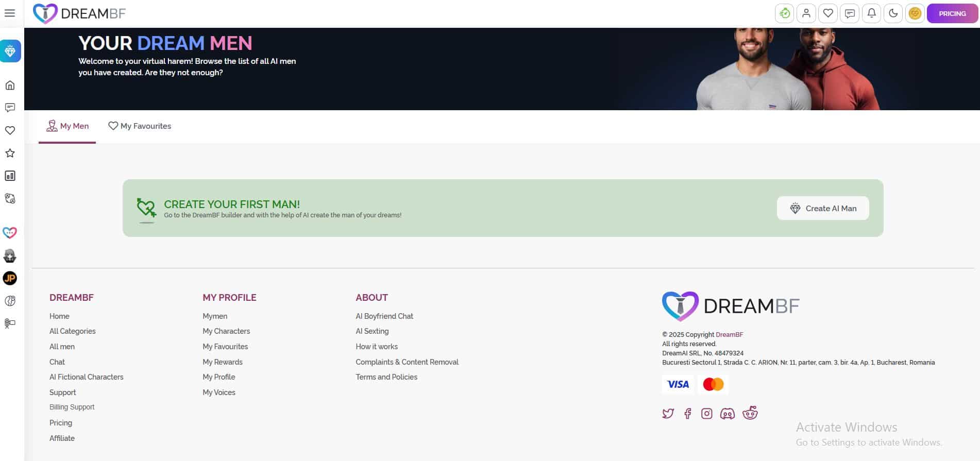This screenshot has height=461, width=980.
Task: Open the My Favourites footer link
Action: pos(225,347)
